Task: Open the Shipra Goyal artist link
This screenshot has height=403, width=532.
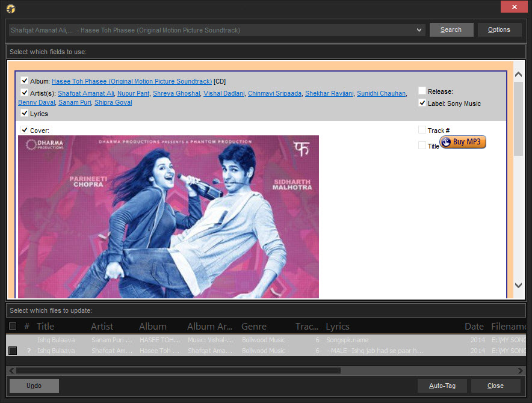Action: pyautogui.click(x=113, y=102)
